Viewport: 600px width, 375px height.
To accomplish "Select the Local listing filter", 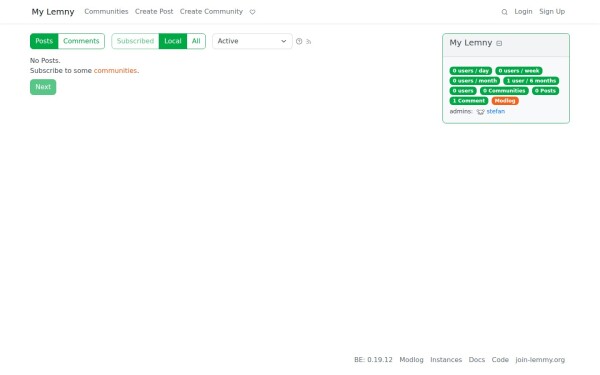I will [x=173, y=41].
